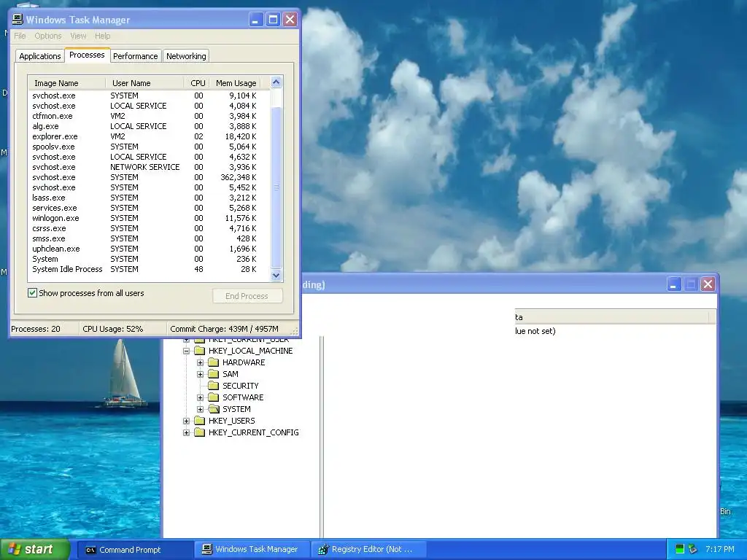Click the Task Manager title bar icon
This screenshot has height=560, width=747.
(18, 19)
